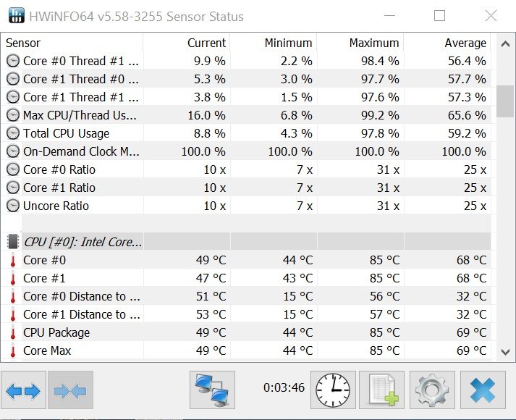Click the thermometer icon beside Core #0 temperature
The width and height of the screenshot is (516, 420).
point(13,260)
